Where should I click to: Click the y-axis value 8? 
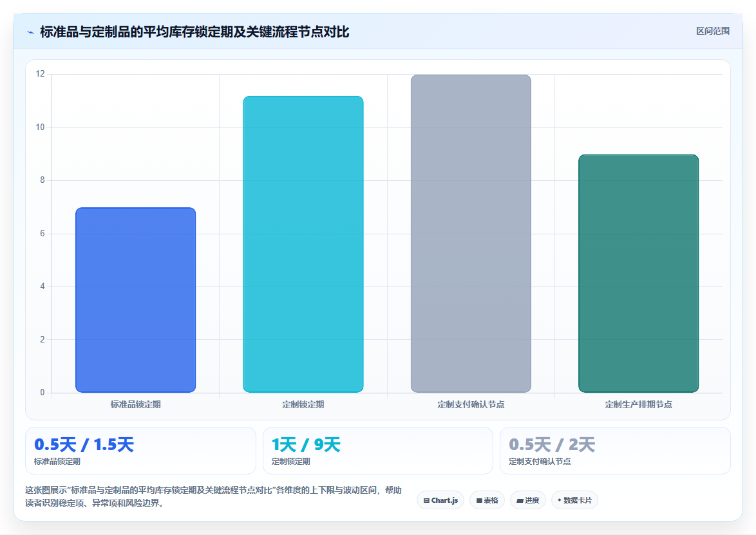click(x=43, y=180)
